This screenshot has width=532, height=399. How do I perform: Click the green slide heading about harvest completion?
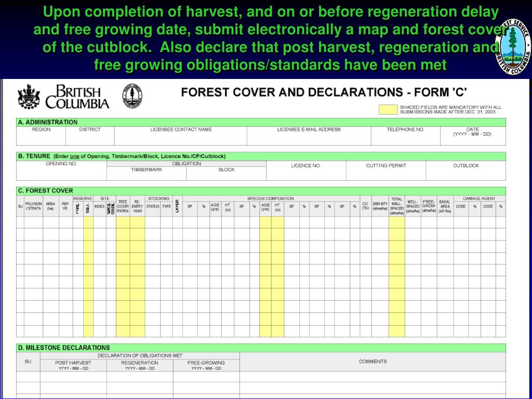tap(270, 38)
